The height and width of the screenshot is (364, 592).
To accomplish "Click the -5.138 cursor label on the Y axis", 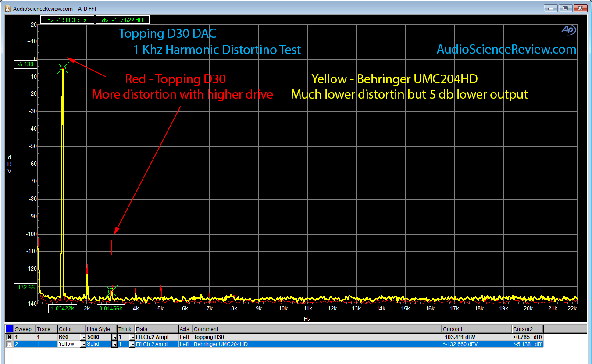I will 26,64.
